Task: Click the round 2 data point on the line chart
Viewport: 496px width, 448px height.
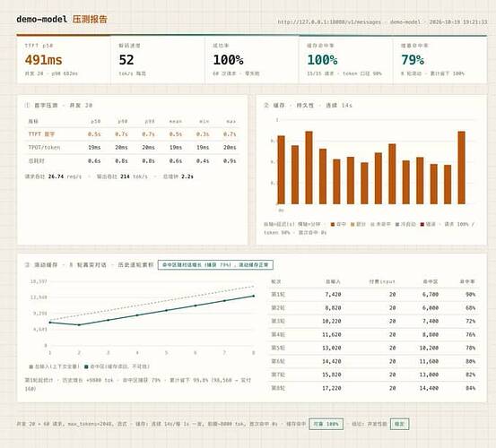Action: coord(79,324)
